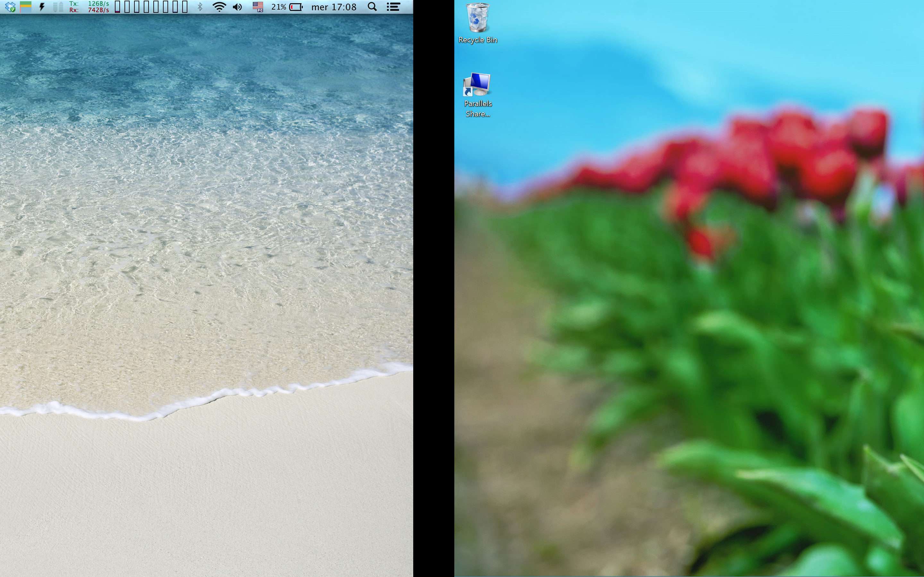The height and width of the screenshot is (577, 924).
Task: Click the clock showing mer 17:08
Action: tap(334, 7)
